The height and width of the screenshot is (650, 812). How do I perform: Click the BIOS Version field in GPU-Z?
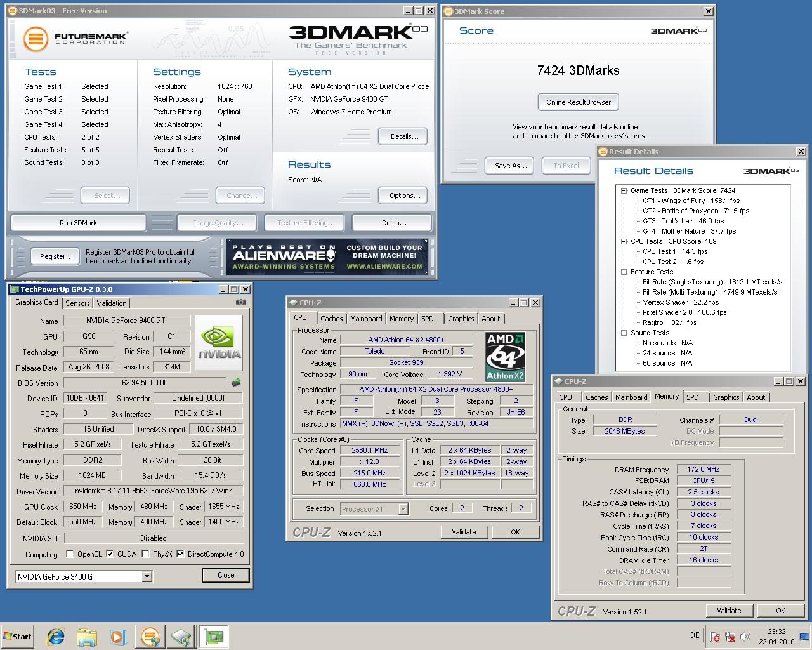point(145,383)
